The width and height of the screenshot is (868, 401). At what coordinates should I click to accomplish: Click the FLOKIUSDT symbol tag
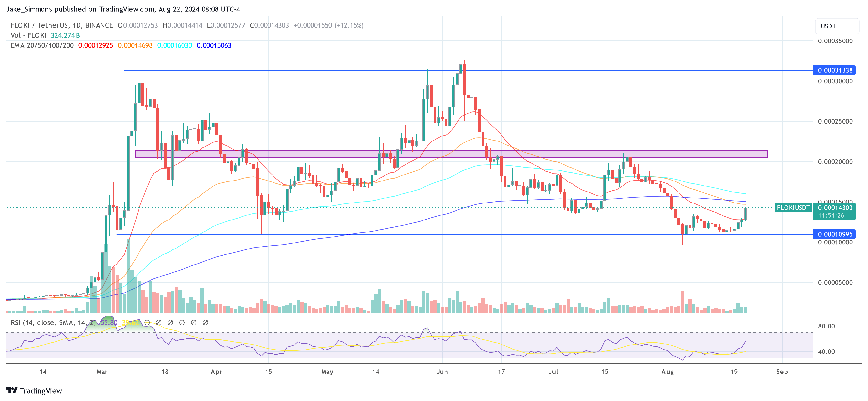793,208
